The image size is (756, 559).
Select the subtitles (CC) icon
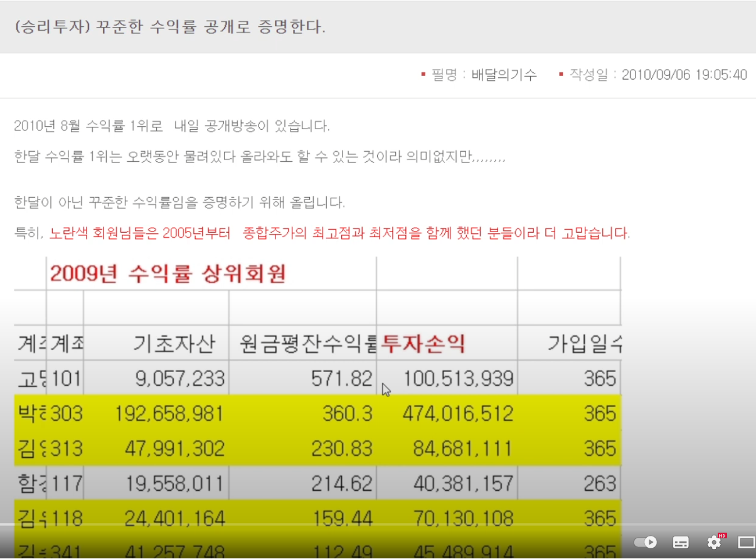pos(680,542)
